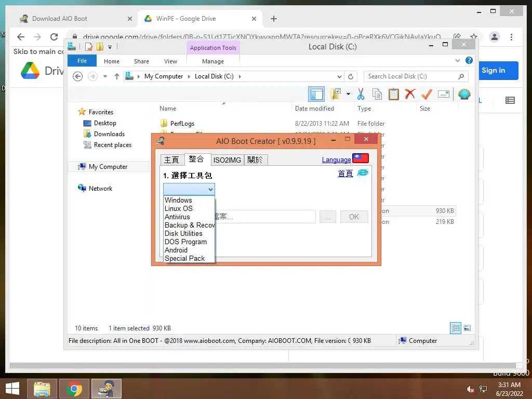Click the Paste clipboard icon
The image size is (532, 399).
394,94
